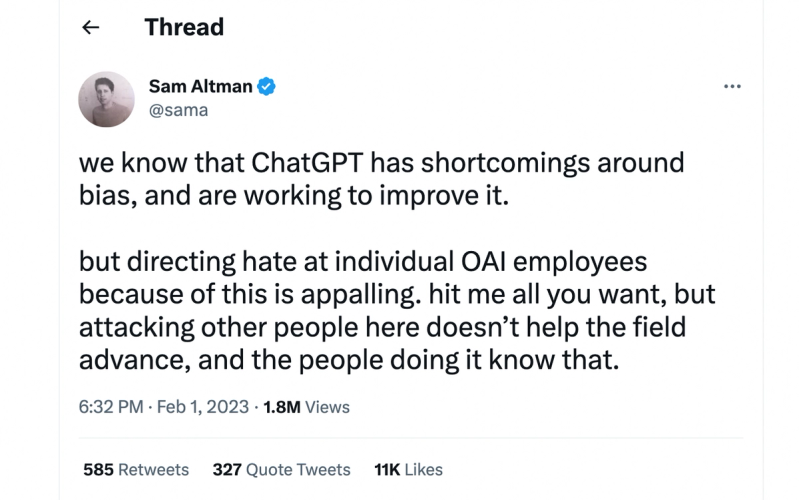This screenshot has width=799, height=500.
Task: Open the more options three-dot menu
Action: point(732,87)
